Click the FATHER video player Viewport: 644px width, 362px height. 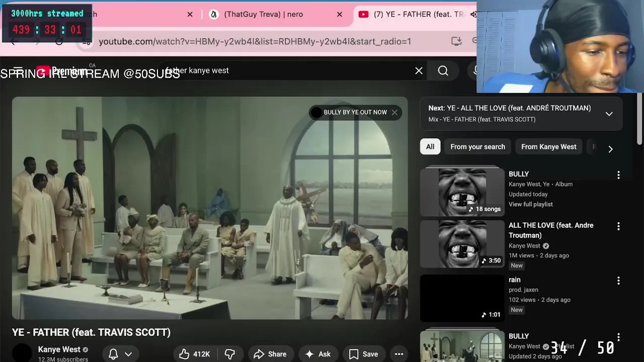[210, 208]
